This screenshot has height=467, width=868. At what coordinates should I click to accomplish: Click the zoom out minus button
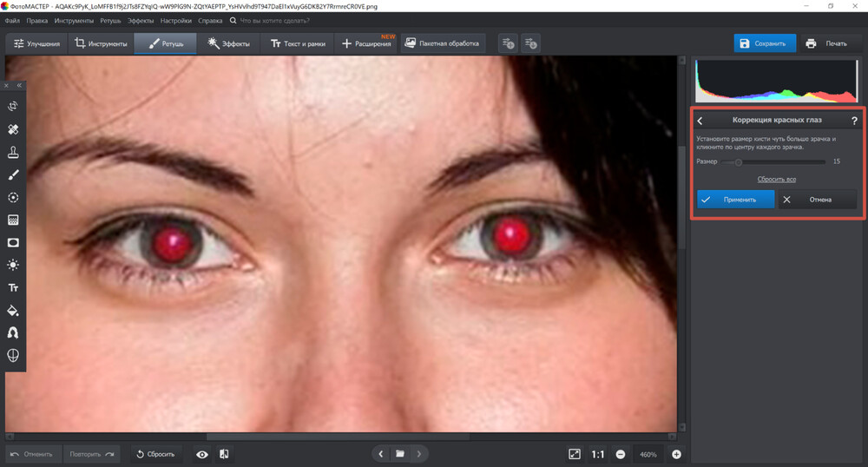coord(621,454)
